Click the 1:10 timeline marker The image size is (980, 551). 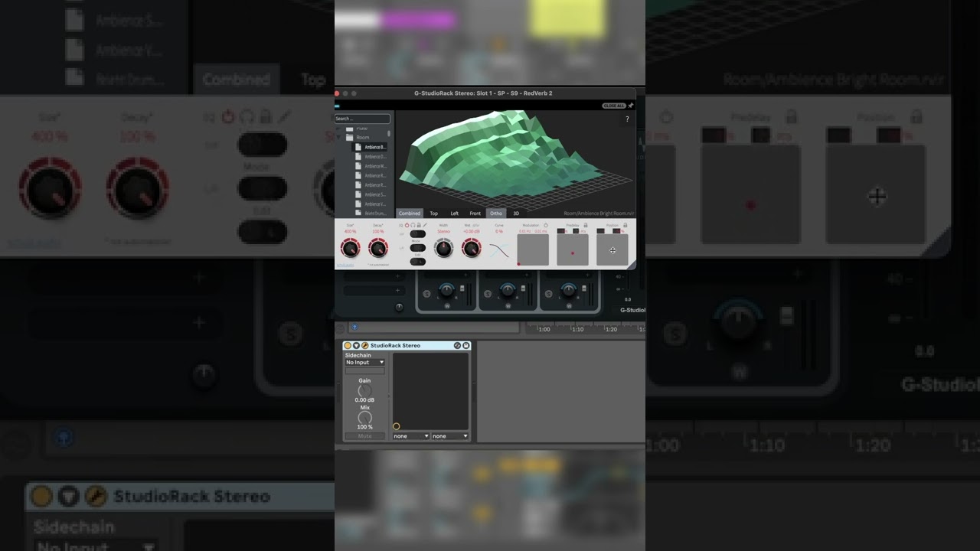pyautogui.click(x=578, y=329)
